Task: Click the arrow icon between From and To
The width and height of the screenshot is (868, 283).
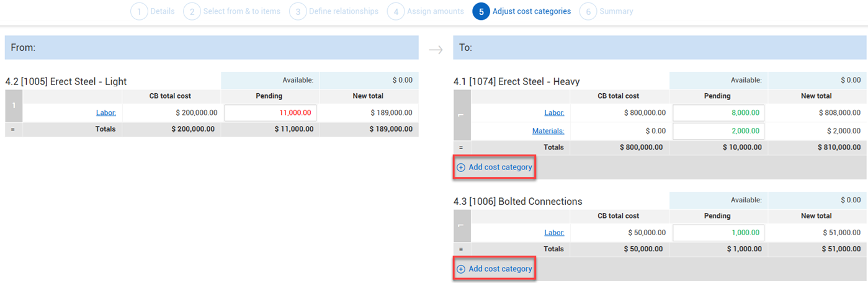Action: coord(436,50)
